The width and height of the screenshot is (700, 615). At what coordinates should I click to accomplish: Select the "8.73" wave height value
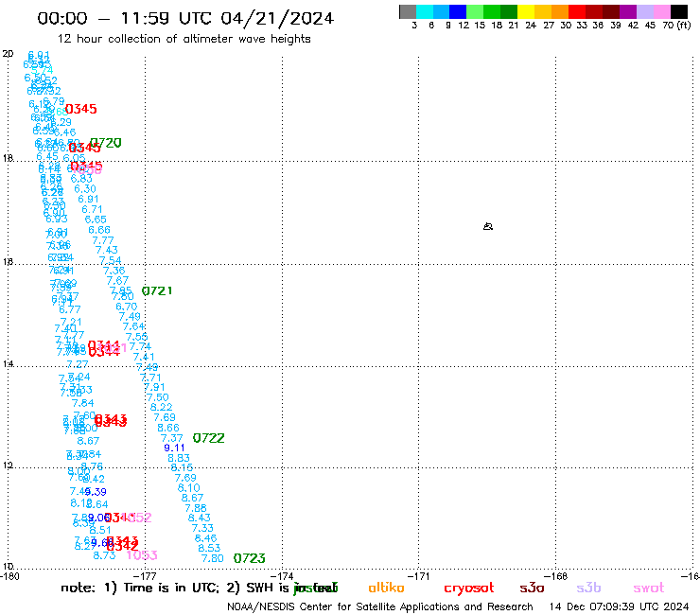104,555
